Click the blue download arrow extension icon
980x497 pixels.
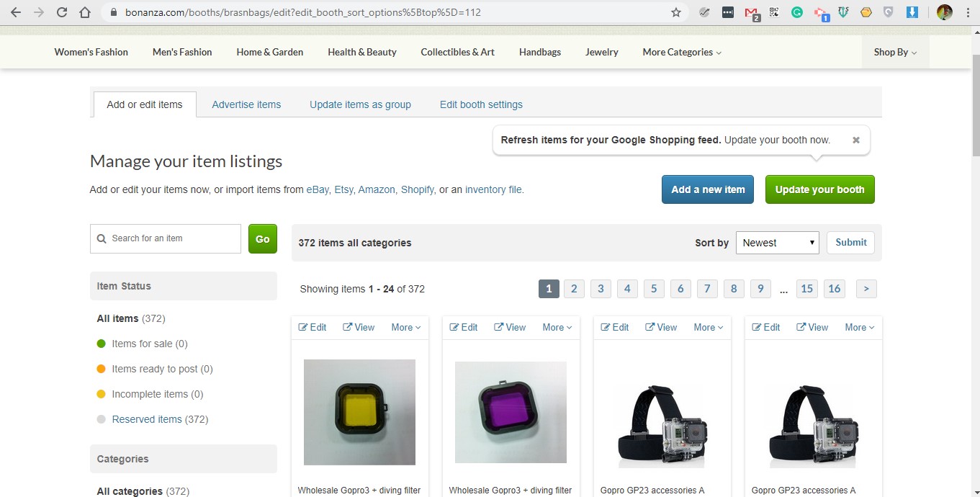click(x=912, y=12)
